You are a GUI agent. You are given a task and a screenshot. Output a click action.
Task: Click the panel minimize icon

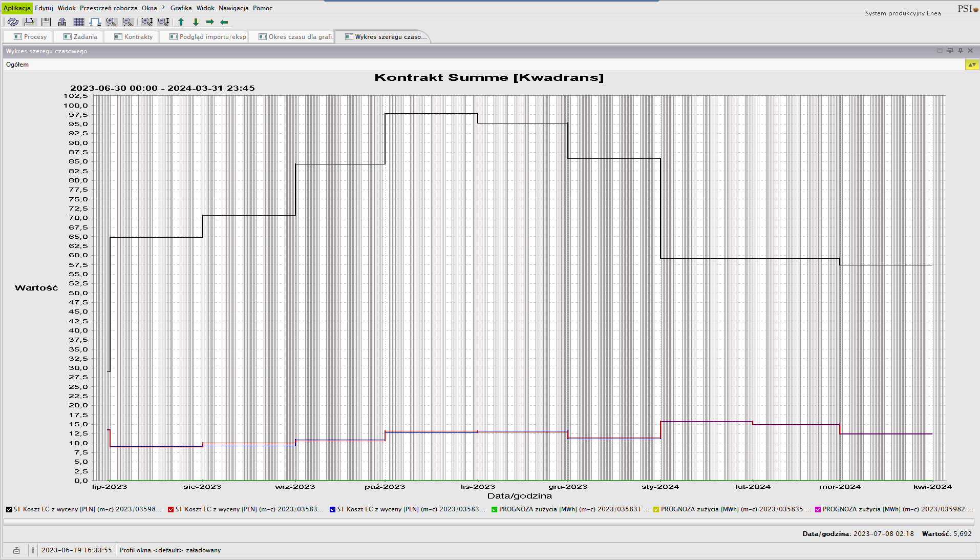click(x=940, y=51)
